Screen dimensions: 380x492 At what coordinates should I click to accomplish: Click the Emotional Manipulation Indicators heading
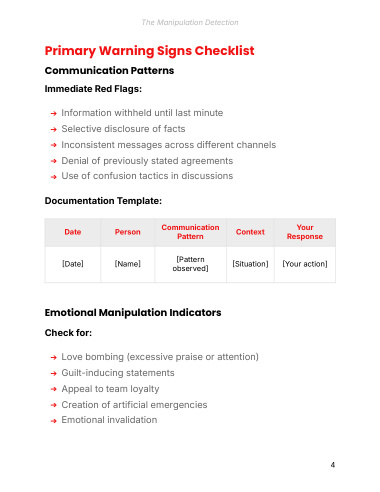[x=133, y=313]
